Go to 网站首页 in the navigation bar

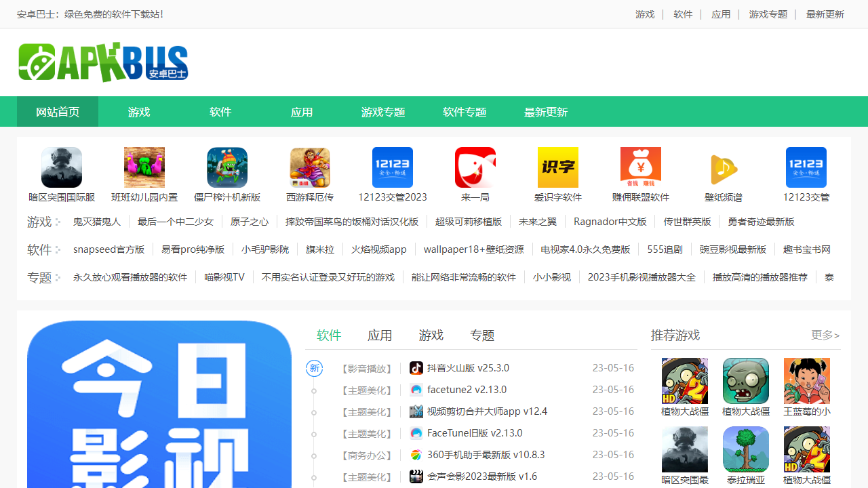(58, 112)
